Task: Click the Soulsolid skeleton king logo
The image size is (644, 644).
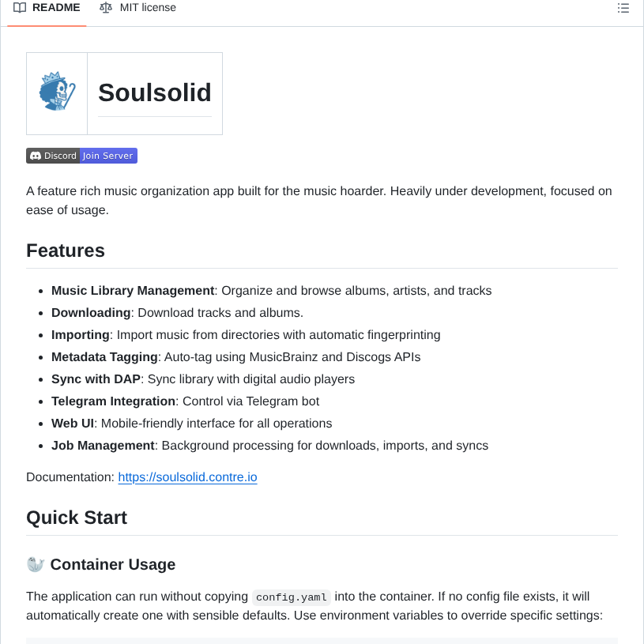Action: click(x=57, y=93)
